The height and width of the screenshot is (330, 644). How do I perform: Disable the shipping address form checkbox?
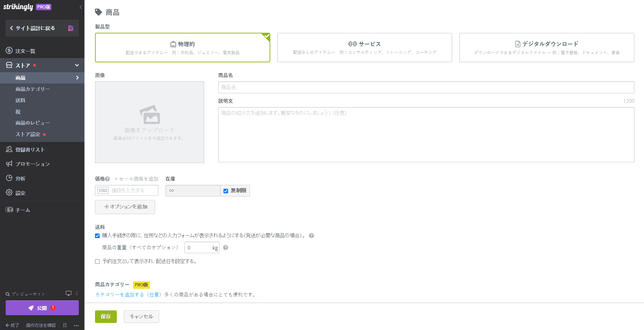[97, 236]
